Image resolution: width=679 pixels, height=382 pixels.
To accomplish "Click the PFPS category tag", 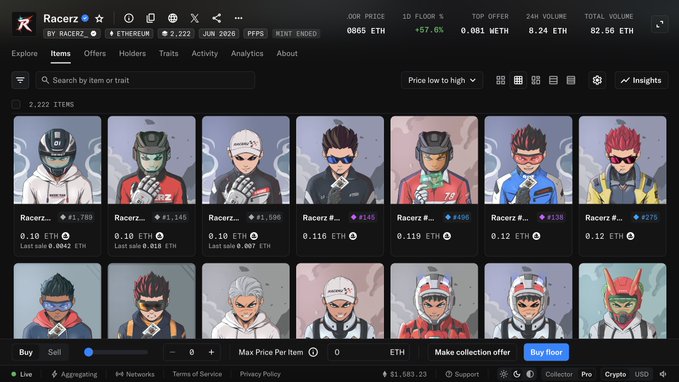I will [255, 33].
